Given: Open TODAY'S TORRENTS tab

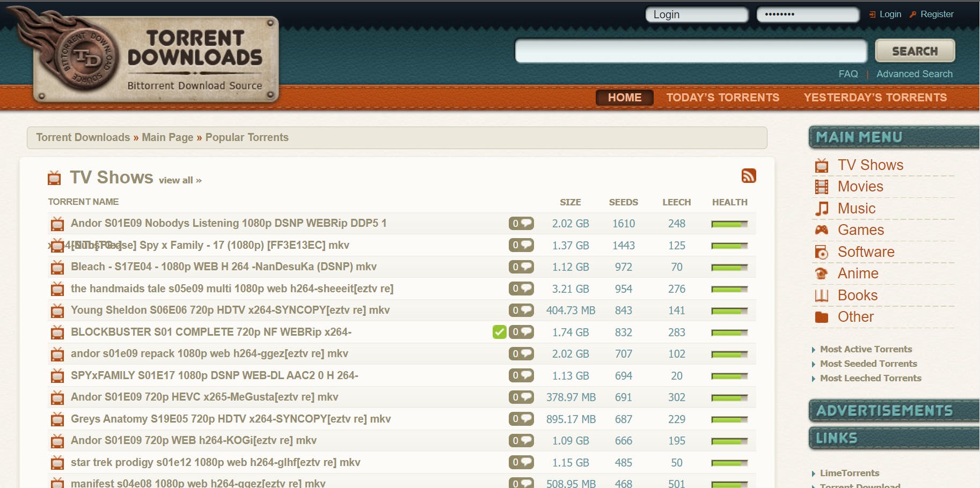Looking at the screenshot, I should tap(722, 98).
